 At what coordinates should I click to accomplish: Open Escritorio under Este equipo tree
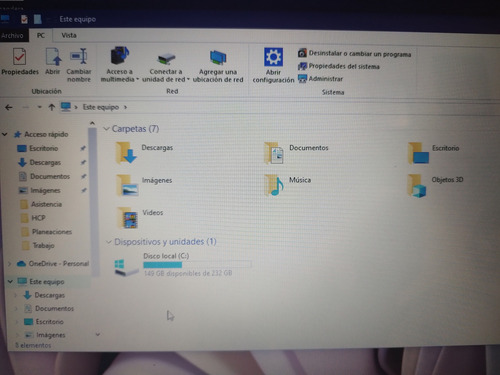click(x=44, y=322)
